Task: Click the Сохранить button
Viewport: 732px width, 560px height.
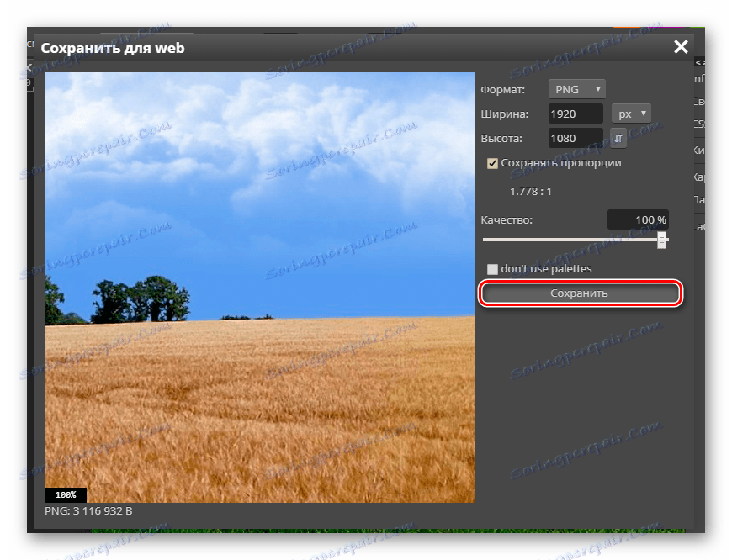Action: tap(580, 293)
